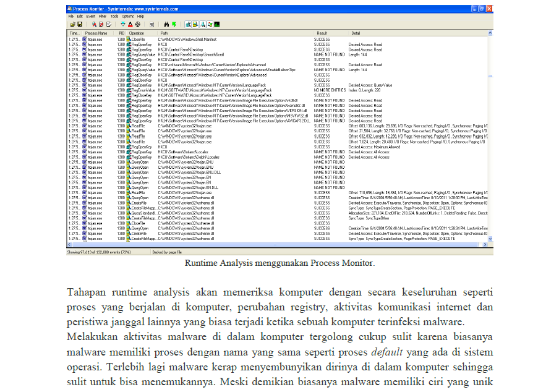Click the SyncType: SyncTypeOther detail cell

(369, 218)
